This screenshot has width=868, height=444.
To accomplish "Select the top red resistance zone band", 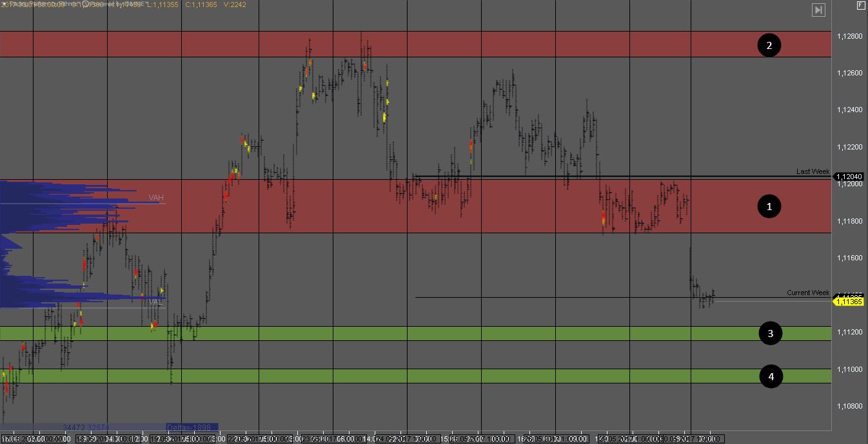I will [x=415, y=44].
